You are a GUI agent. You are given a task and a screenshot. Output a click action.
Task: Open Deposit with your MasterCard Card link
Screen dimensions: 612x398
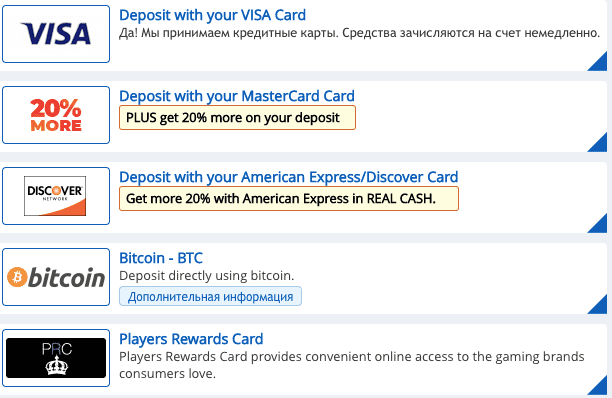click(237, 96)
